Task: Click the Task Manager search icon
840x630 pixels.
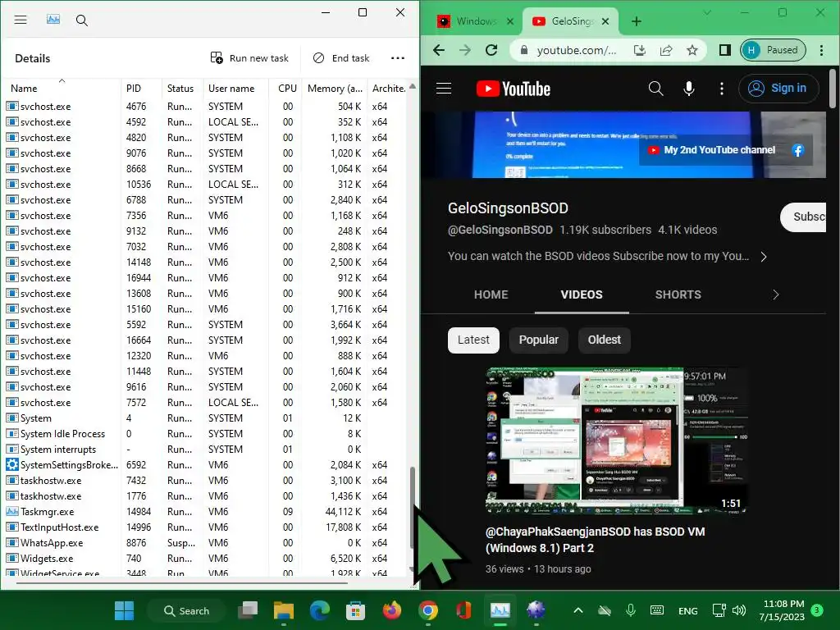Action: (81, 21)
